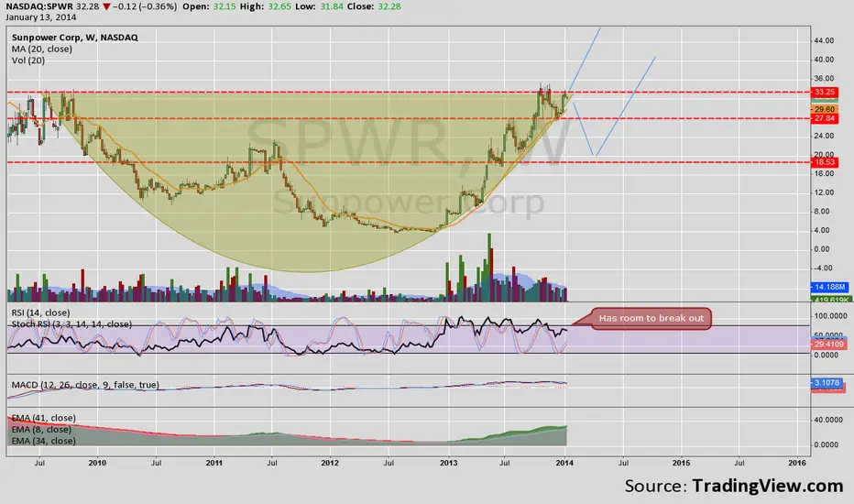Click the red 27.84 price level tag
The height and width of the screenshot is (504, 854).
point(824,118)
